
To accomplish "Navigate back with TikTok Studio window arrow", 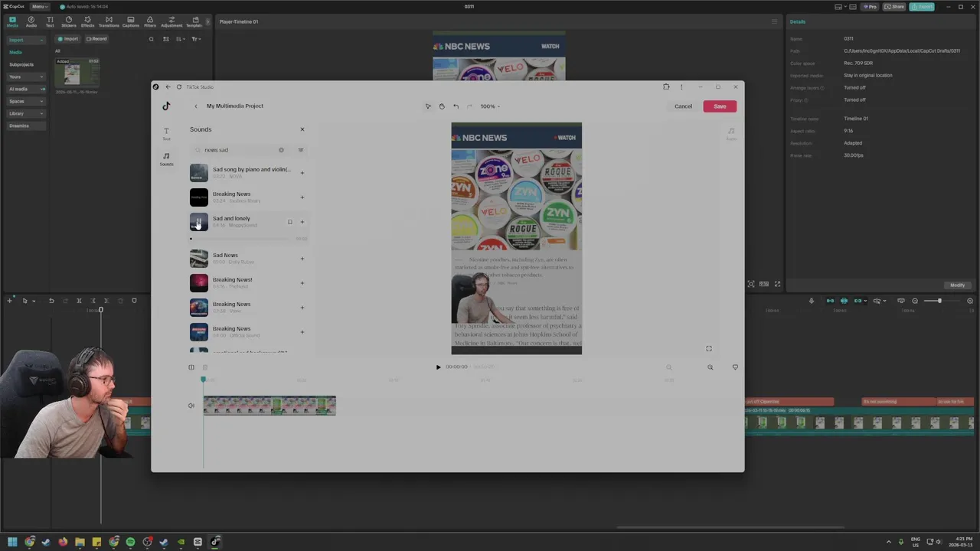I will click(168, 86).
